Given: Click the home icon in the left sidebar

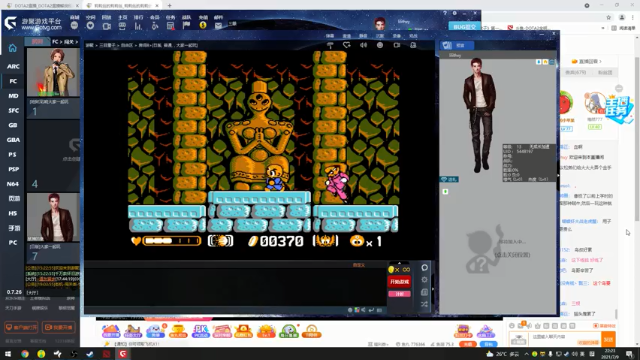Looking at the screenshot, I should 13,48.
